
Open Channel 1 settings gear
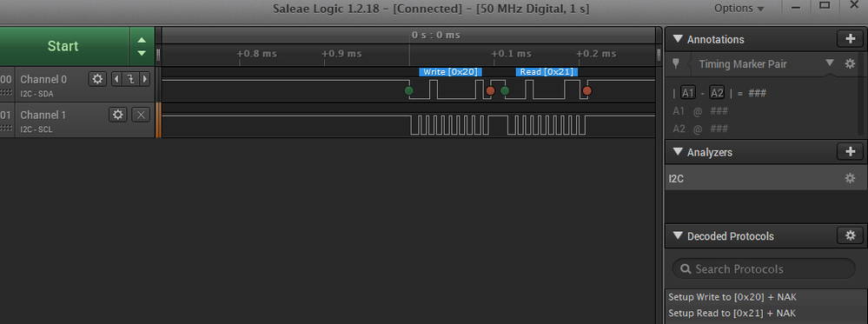point(117,115)
